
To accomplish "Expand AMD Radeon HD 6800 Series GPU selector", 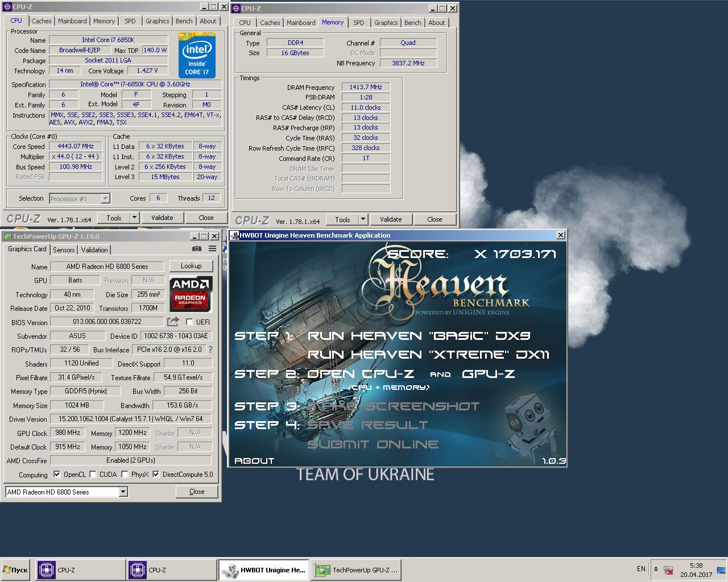I will 123,492.
